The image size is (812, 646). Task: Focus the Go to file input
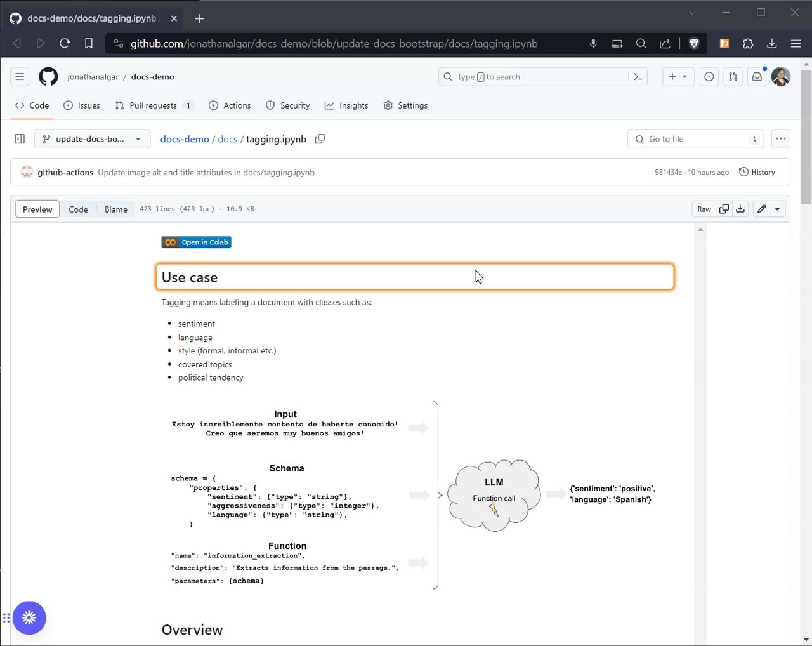[x=695, y=139]
